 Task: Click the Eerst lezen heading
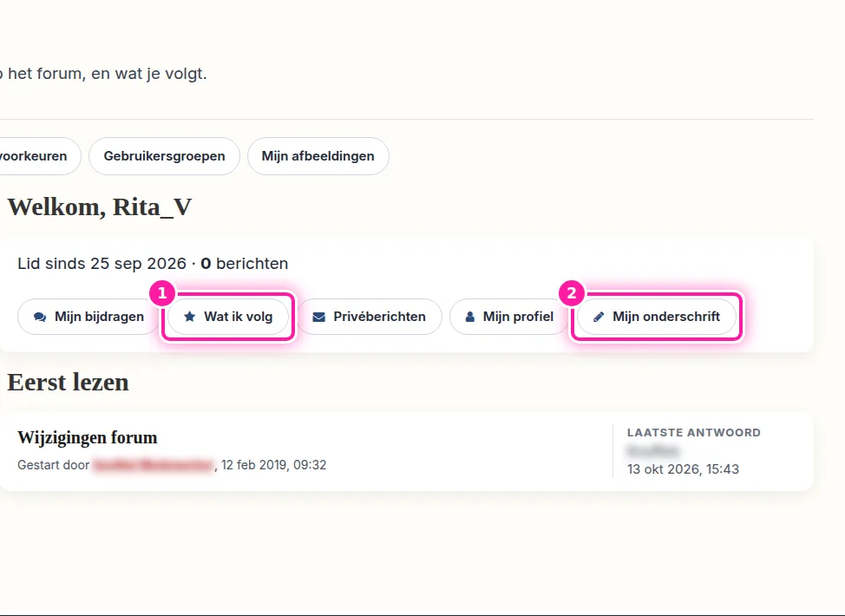pos(68,382)
